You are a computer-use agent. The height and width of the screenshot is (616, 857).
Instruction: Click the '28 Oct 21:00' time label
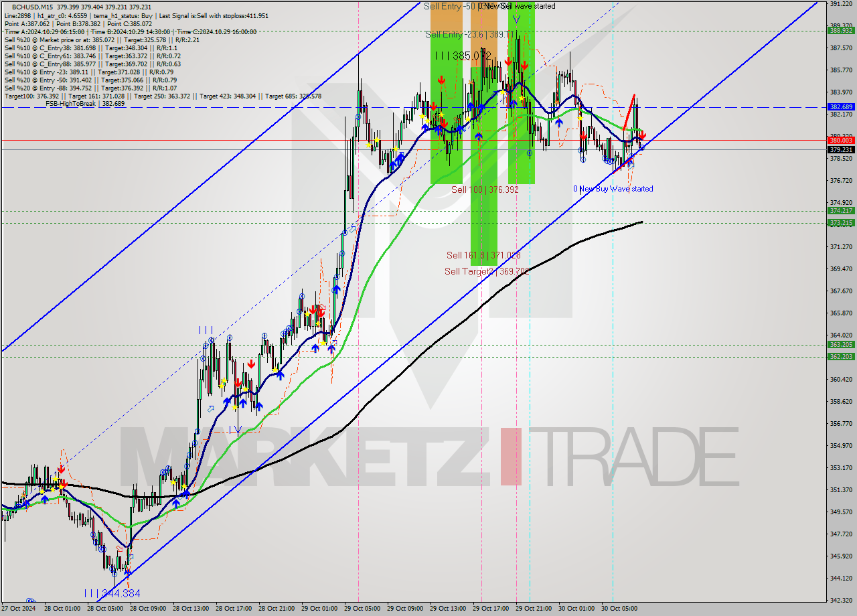(277, 609)
